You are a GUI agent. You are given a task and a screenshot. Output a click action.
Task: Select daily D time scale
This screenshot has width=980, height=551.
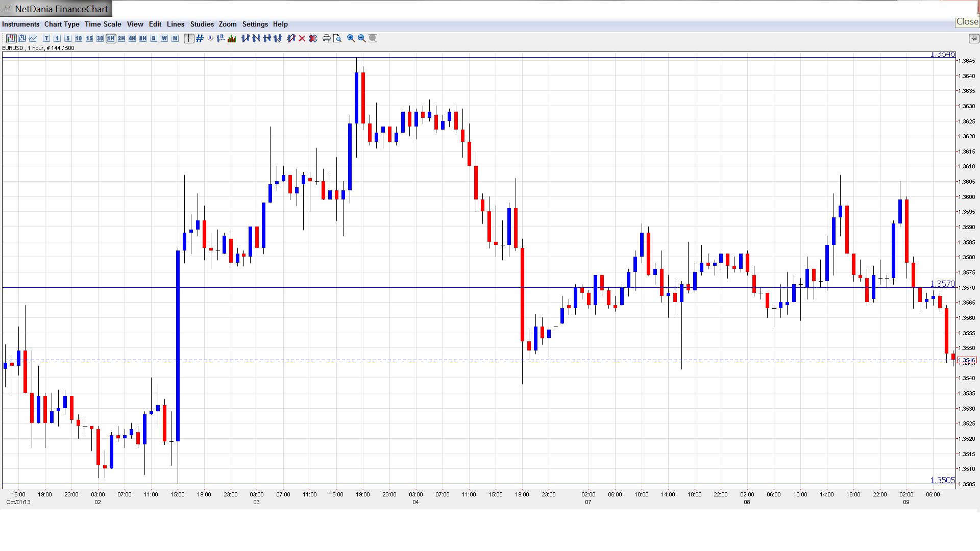[154, 38]
